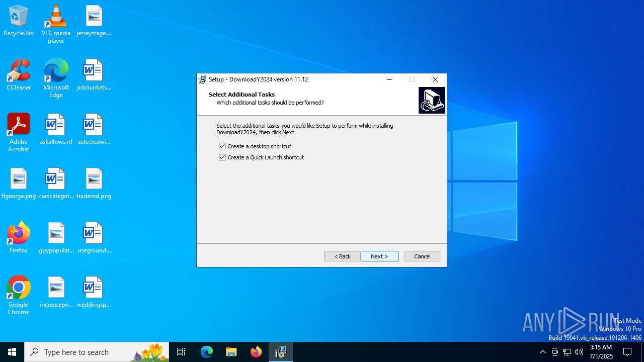
Task: Select the Microsoft Edge desktop shortcut
Action: [x=56, y=78]
